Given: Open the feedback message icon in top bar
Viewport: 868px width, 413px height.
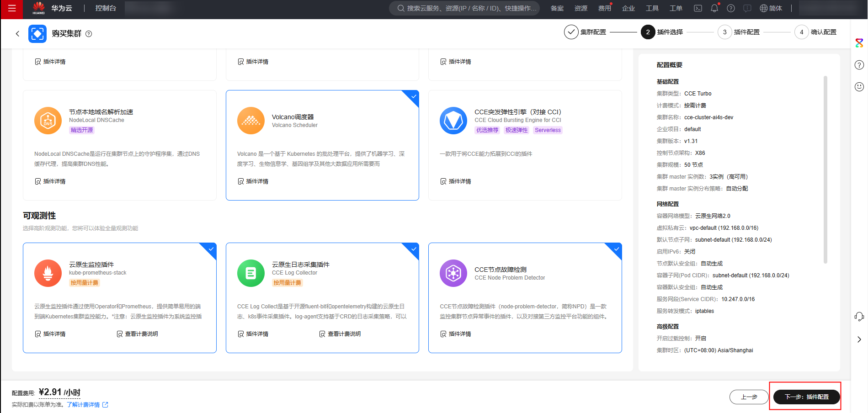Looking at the screenshot, I should [x=747, y=8].
